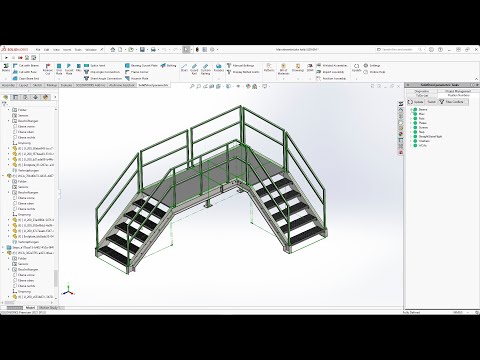Click the DSTV export tool

point(310,68)
